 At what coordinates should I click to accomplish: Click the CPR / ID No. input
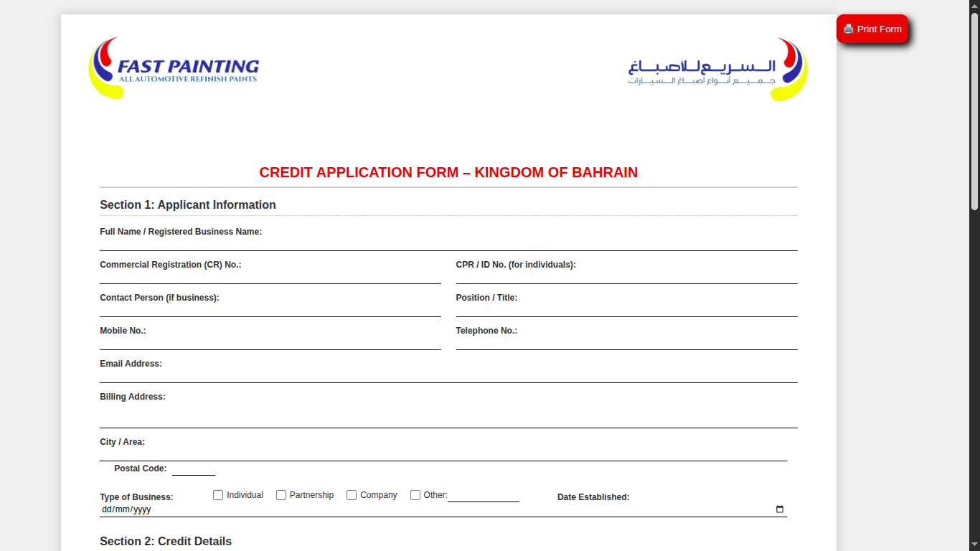tap(626, 277)
